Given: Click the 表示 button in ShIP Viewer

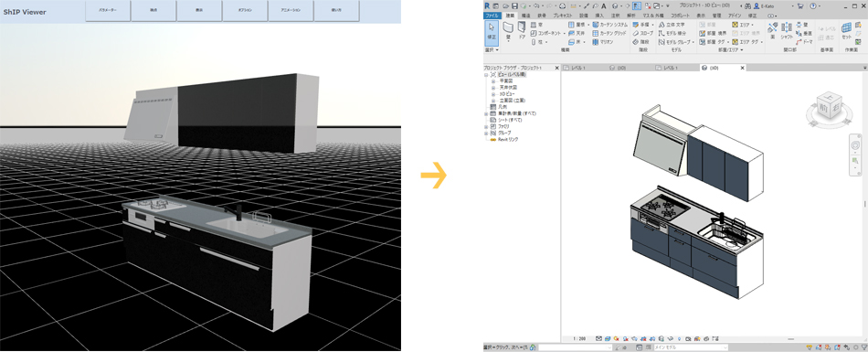Looking at the screenshot, I should [x=199, y=11].
